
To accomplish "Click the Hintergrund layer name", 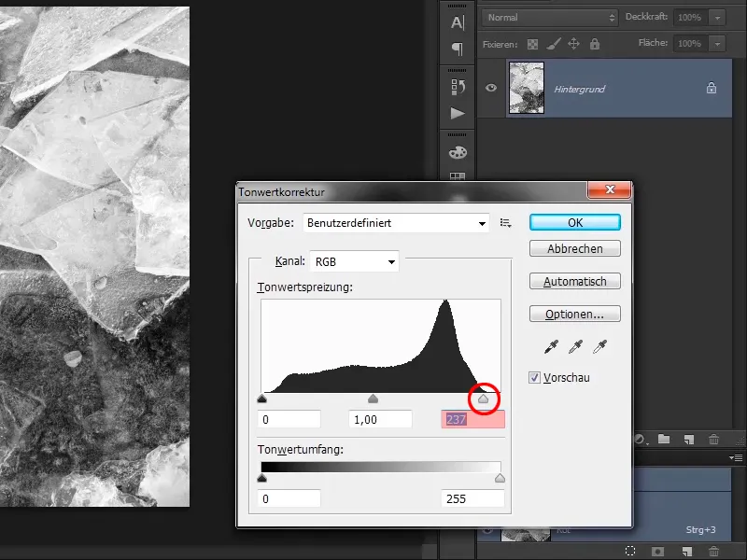I will click(579, 89).
